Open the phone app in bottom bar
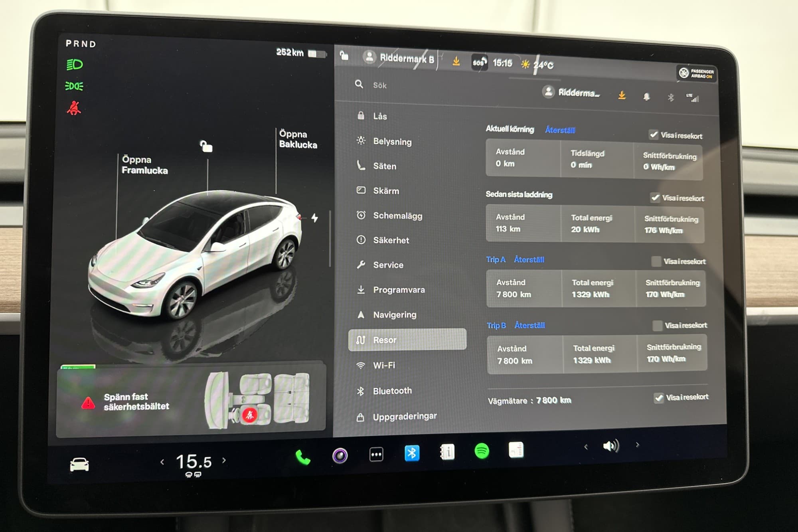 pos(302,457)
